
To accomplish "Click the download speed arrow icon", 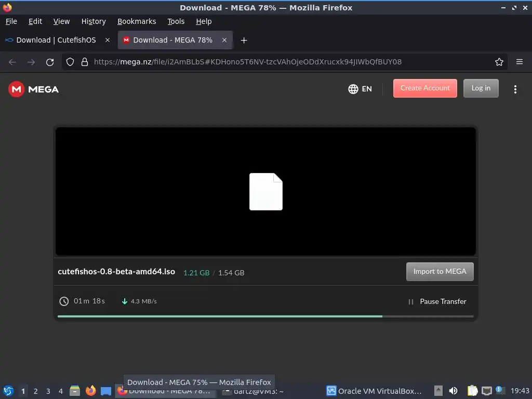I will pos(125,301).
